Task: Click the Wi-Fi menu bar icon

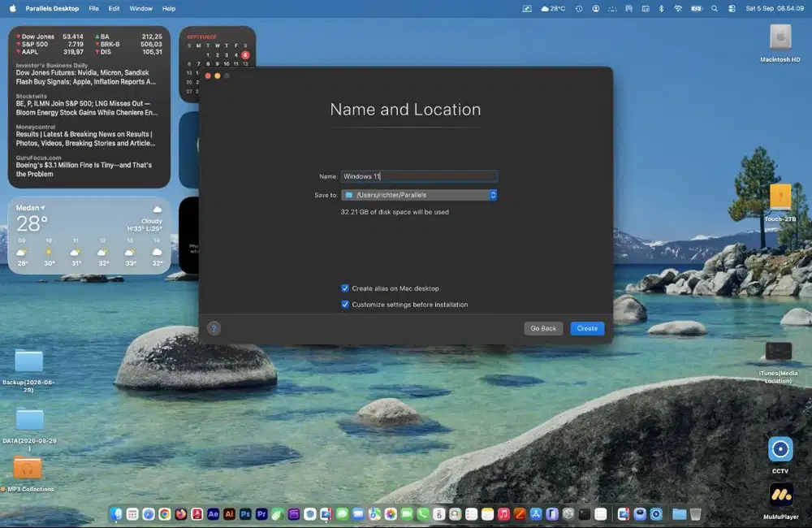Action: click(x=678, y=8)
